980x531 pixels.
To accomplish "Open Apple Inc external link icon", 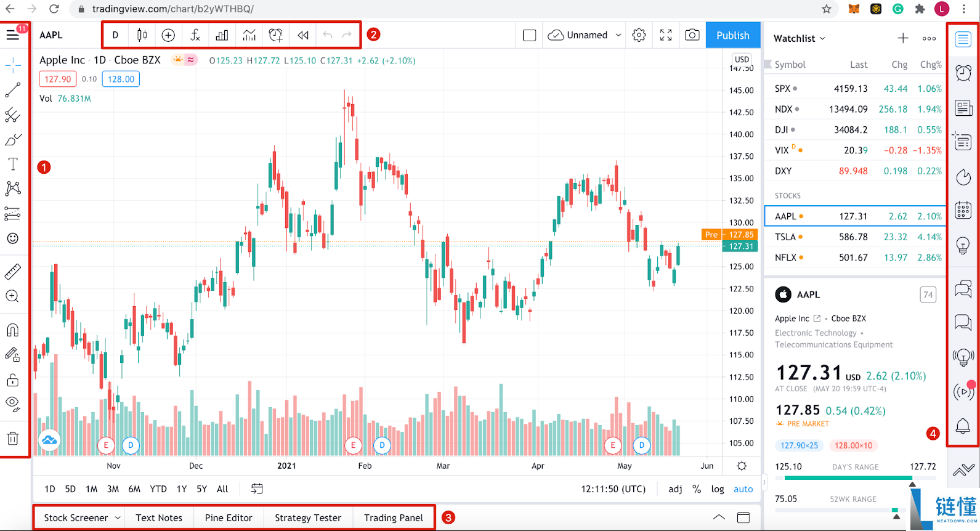I will click(x=817, y=318).
